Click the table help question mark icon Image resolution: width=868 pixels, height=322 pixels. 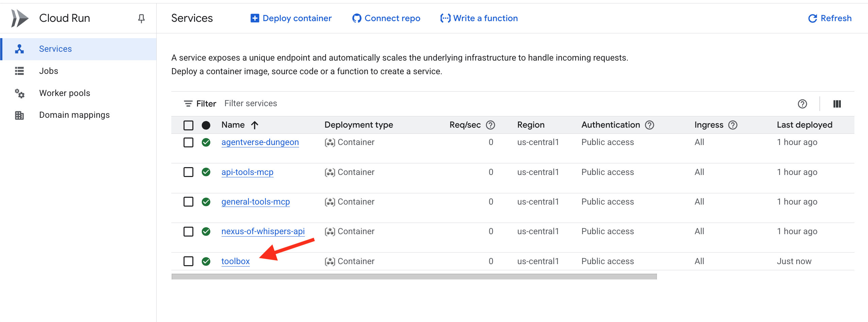802,104
